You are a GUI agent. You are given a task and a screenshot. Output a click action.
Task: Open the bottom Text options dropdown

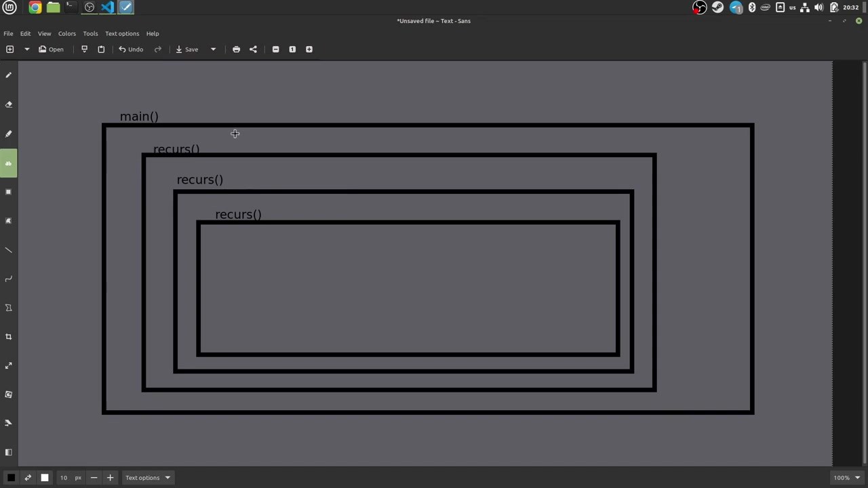point(148,478)
